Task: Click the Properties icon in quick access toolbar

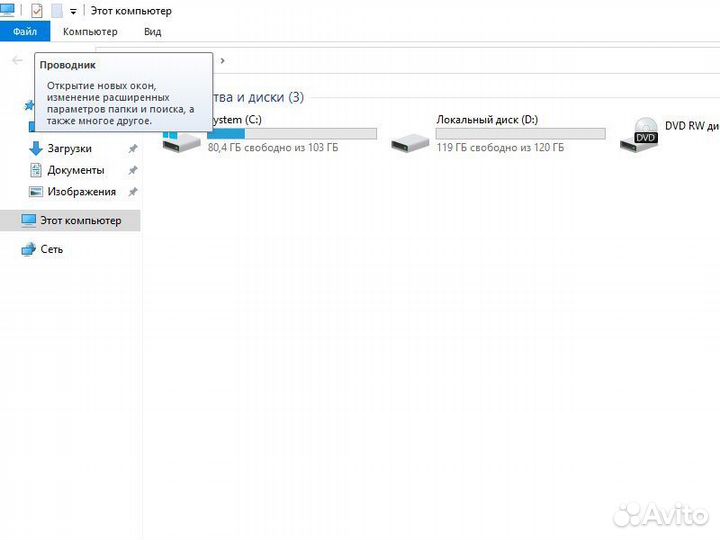Action: point(37,11)
